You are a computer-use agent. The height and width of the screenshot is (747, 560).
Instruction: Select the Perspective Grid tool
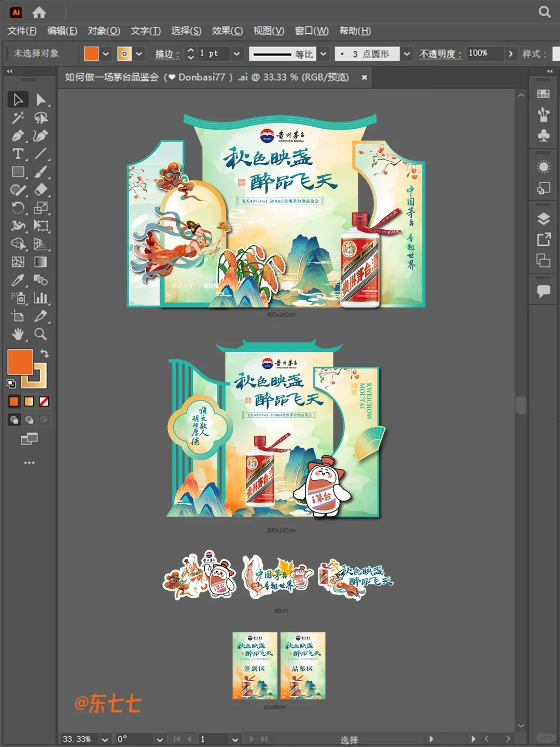(41, 244)
